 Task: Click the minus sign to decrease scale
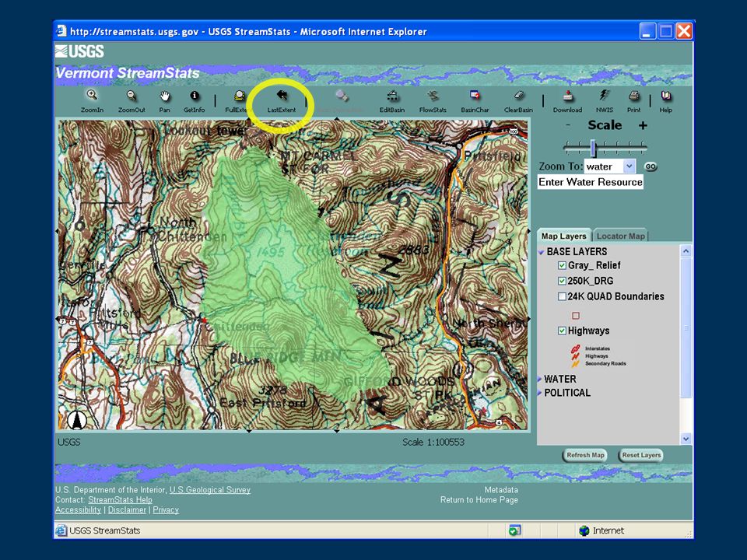point(568,124)
